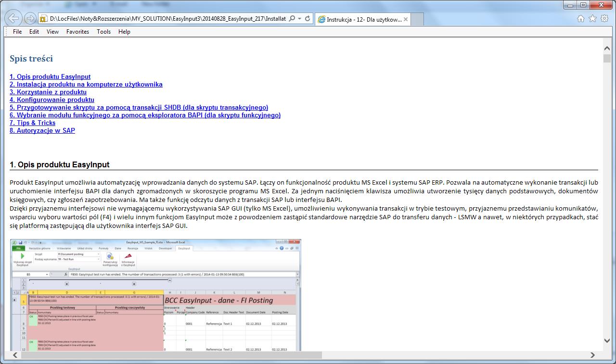Viewport: 616px width, 364px height.
Task: Open link 2. Instalacja produktu na komputerze użytkownika
Action: (86, 84)
